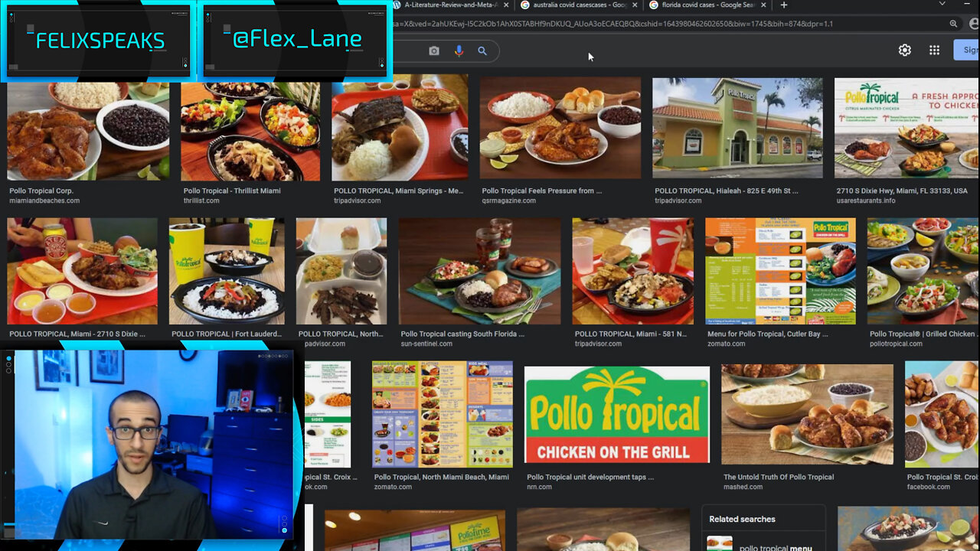The width and height of the screenshot is (980, 551).
Task: Open the sun-sentinel casting South Florida image
Action: pos(479,271)
